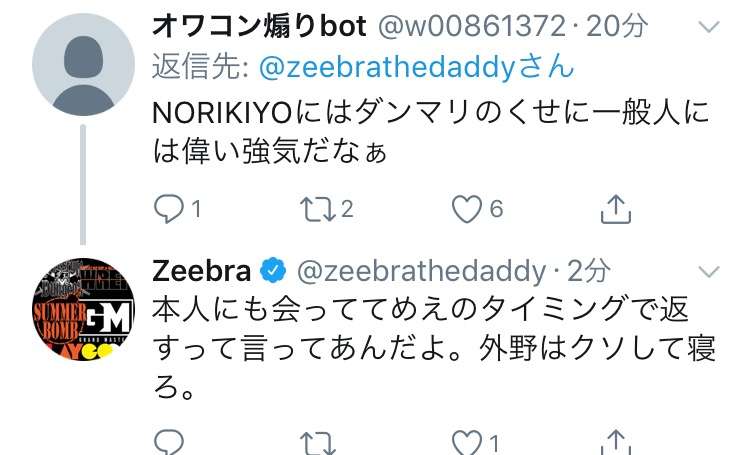Screen dimensions: 750x455
Task: Reply to Zeebra's tweet
Action: (169, 443)
